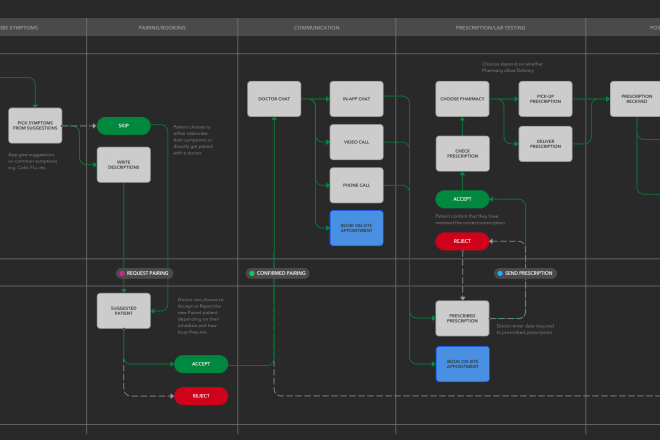
Task: Select the Deliver Prescription node
Action: coord(545,143)
